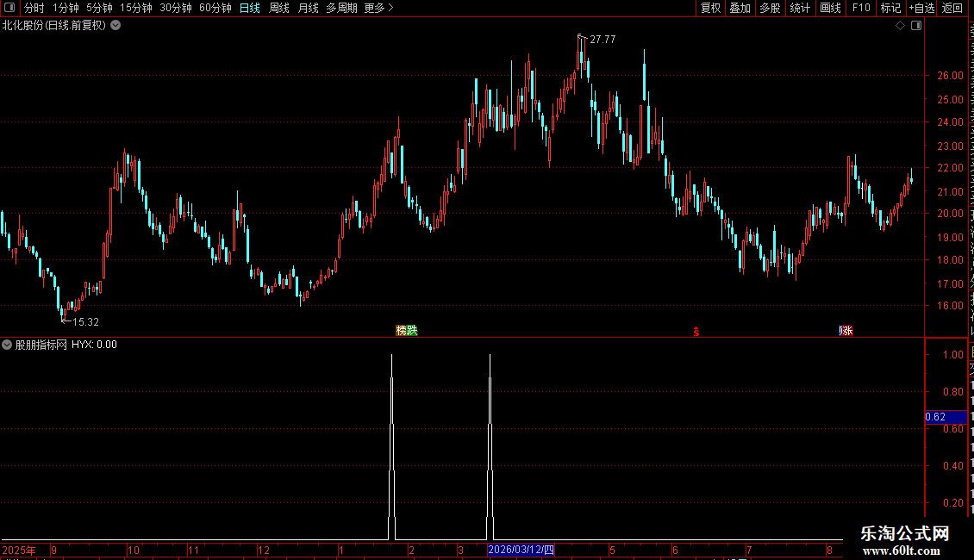Screen dimensions: 974x560
Task: Click the 榜跌 event marker on chart
Action: (407, 330)
